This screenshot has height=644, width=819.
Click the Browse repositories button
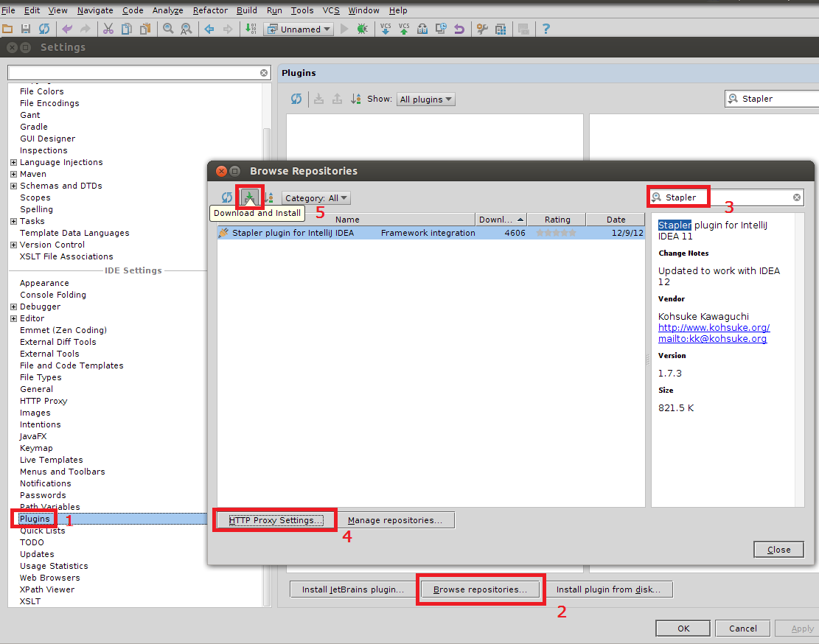click(480, 589)
